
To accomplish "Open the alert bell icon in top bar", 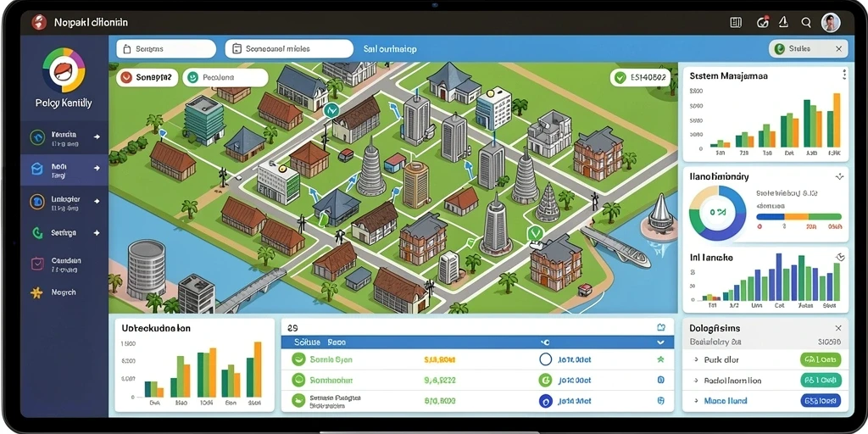I will pos(783,22).
